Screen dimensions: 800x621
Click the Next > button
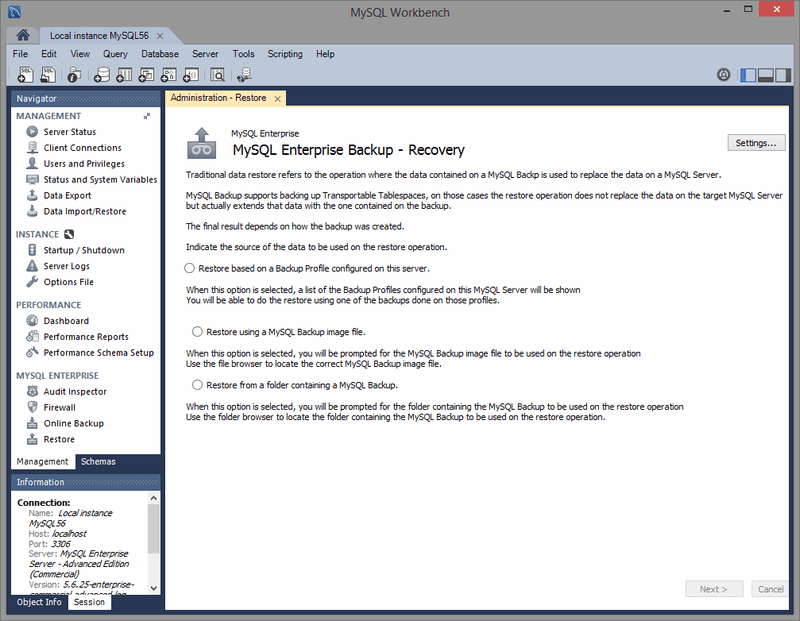coord(714,589)
